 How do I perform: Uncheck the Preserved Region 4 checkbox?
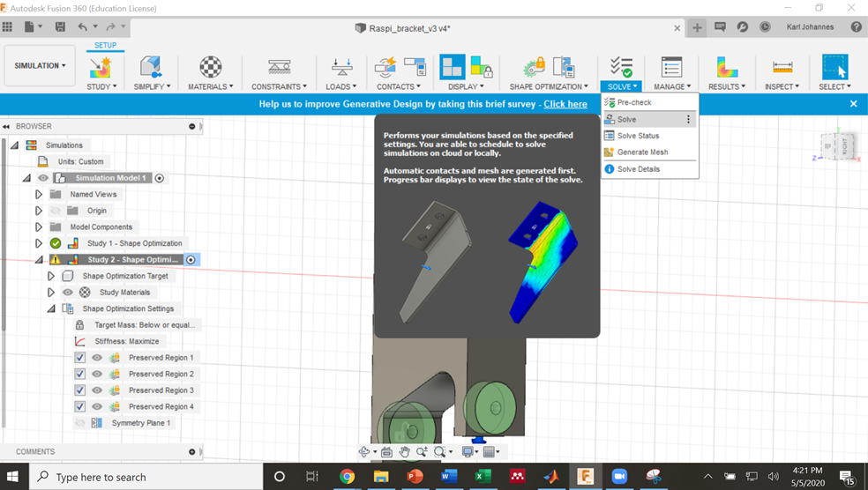pos(79,406)
